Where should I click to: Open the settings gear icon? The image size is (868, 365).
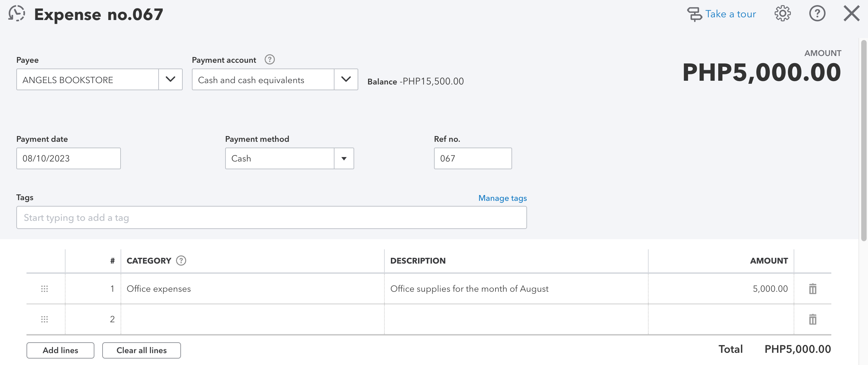(782, 14)
